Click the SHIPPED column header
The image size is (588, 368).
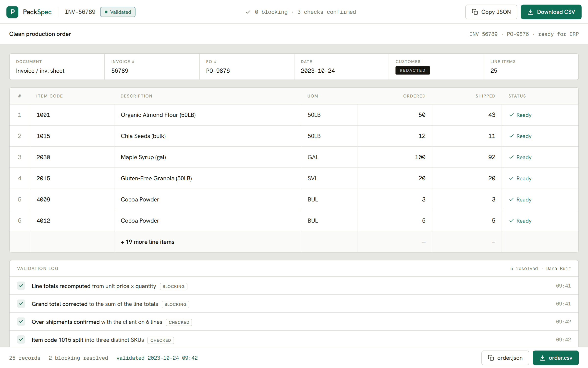click(x=485, y=96)
